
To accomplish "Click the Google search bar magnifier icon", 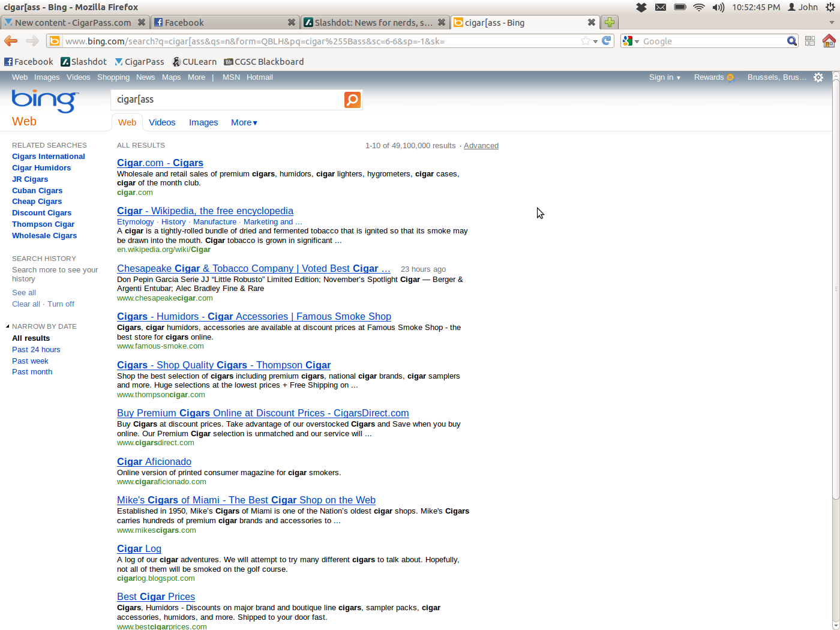I will pyautogui.click(x=792, y=41).
